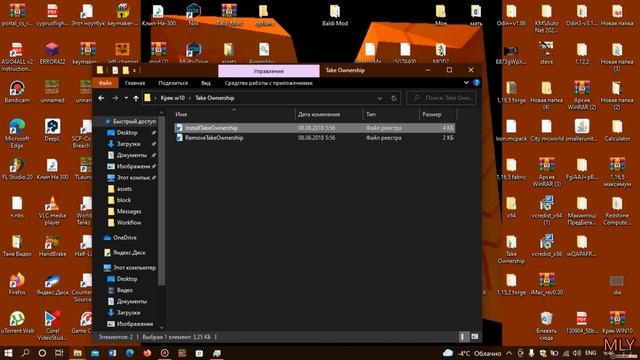Select Microsoft Edge desktop shortcut
This screenshot has height=360, width=640.
tap(17, 133)
